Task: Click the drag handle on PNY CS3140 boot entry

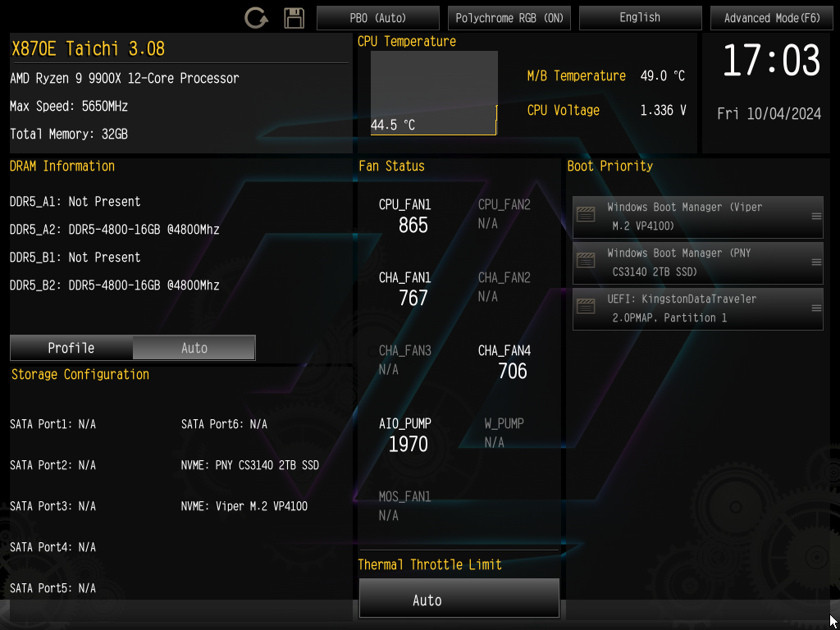Action: coord(816,262)
